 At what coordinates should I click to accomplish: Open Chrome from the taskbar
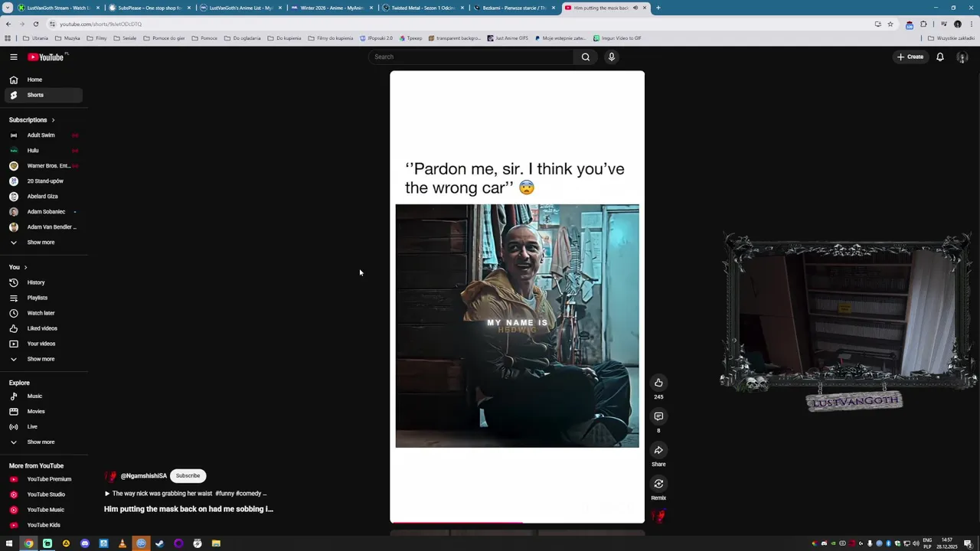click(28, 543)
